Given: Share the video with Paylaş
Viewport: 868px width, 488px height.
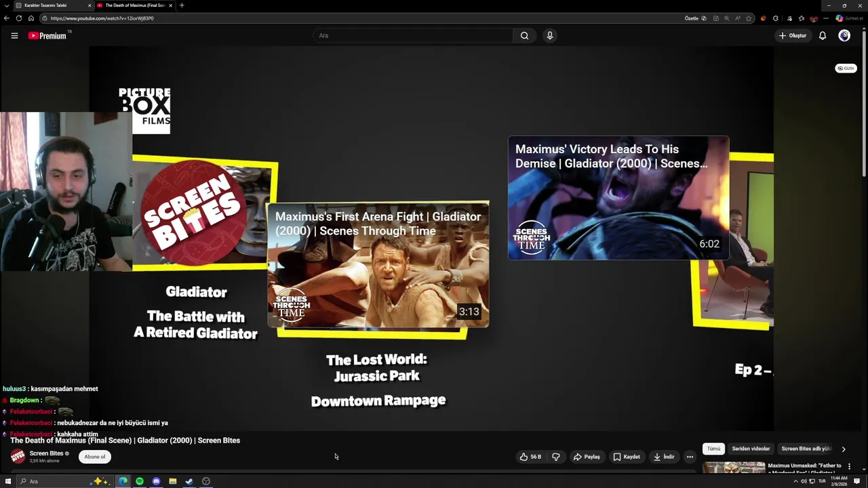Looking at the screenshot, I should point(587,457).
